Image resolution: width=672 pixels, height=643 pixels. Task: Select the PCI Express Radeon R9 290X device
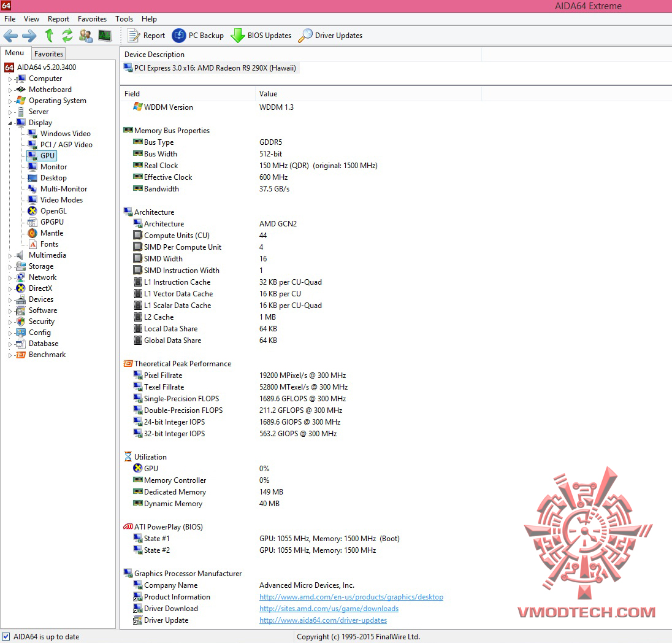[x=210, y=67]
